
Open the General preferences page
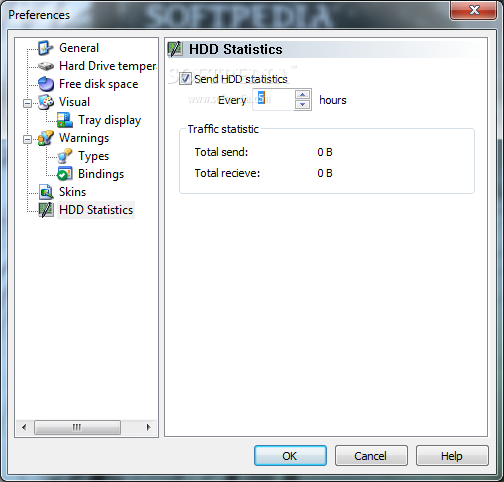(79, 48)
